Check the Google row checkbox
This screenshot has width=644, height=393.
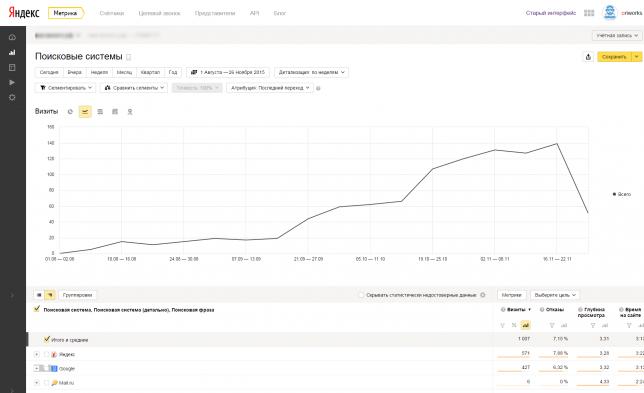point(46,368)
